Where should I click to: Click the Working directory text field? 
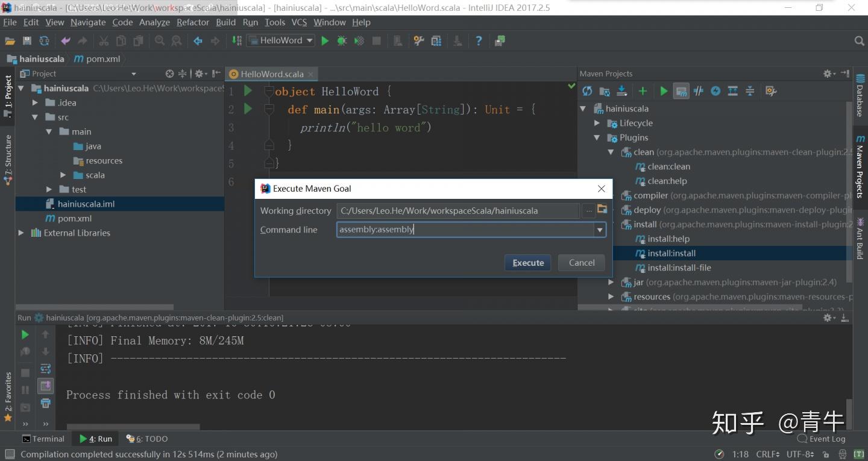[x=458, y=211]
